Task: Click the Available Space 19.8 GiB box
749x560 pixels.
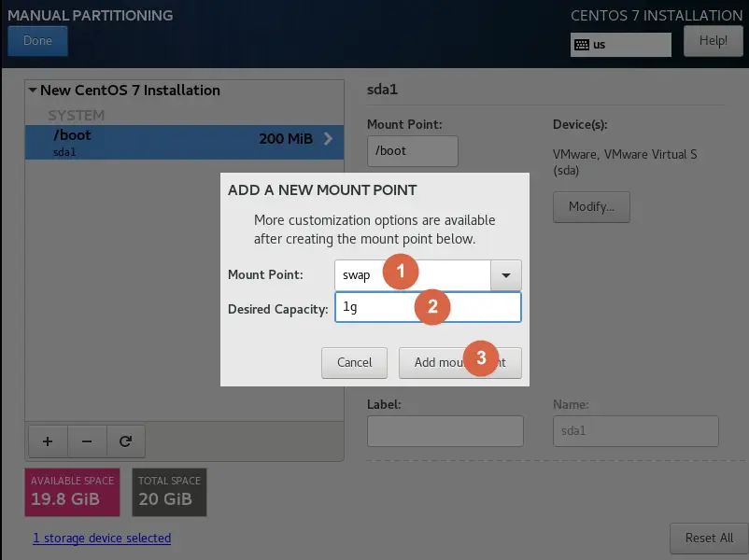Action: [x=72, y=492]
